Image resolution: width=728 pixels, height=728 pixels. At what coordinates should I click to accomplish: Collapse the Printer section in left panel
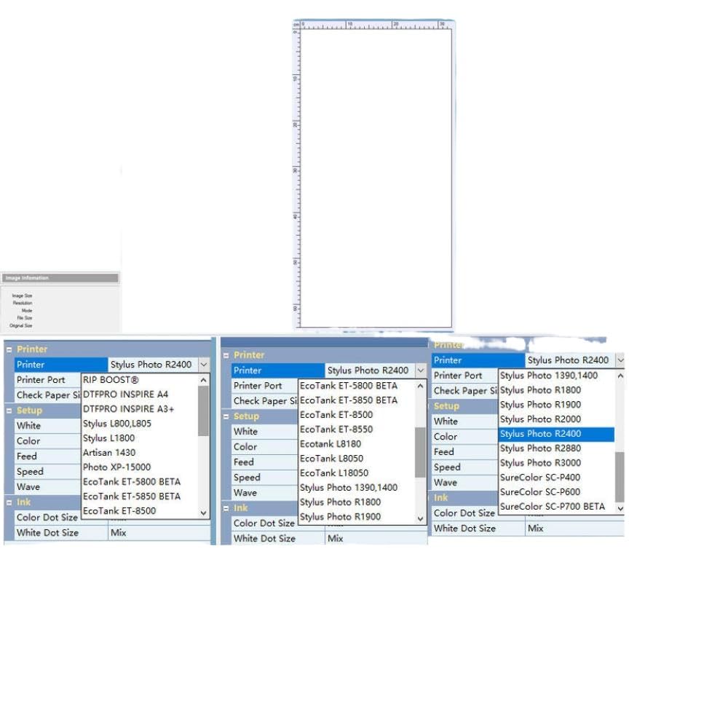pyautogui.click(x=9, y=349)
